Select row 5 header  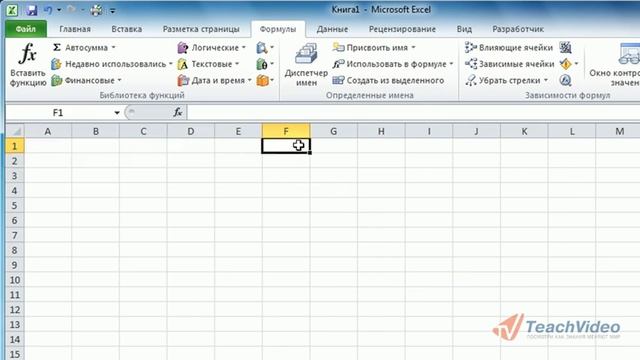[x=15, y=205]
